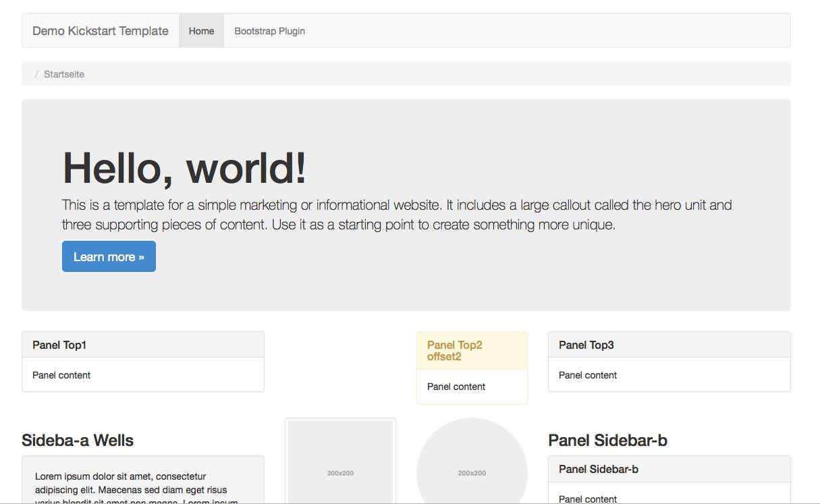Viewport: 820px width, 504px height.
Task: Select the Panel Top1 header
Action: click(142, 345)
